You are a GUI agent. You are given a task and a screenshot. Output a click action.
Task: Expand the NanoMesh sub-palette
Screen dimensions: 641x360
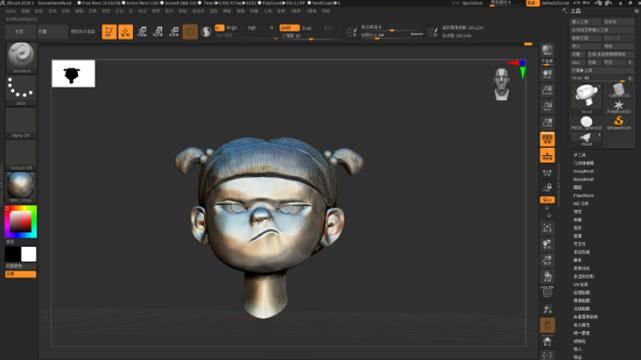pos(583,179)
